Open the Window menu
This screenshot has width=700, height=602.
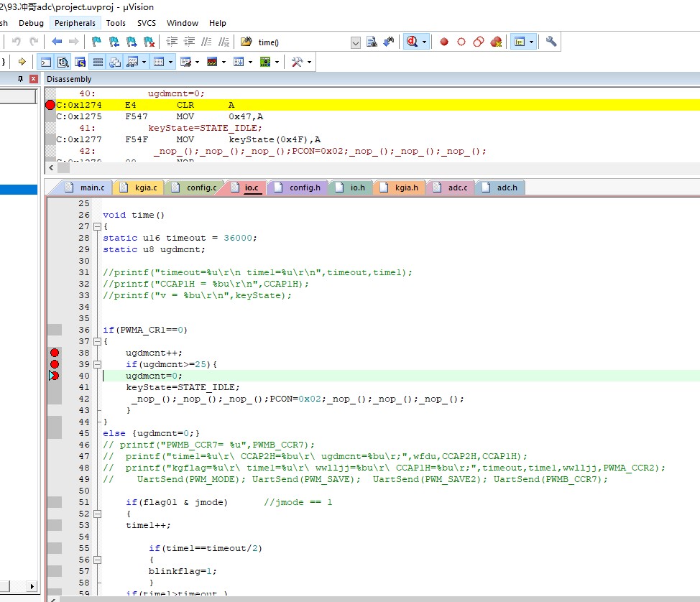pyautogui.click(x=182, y=23)
